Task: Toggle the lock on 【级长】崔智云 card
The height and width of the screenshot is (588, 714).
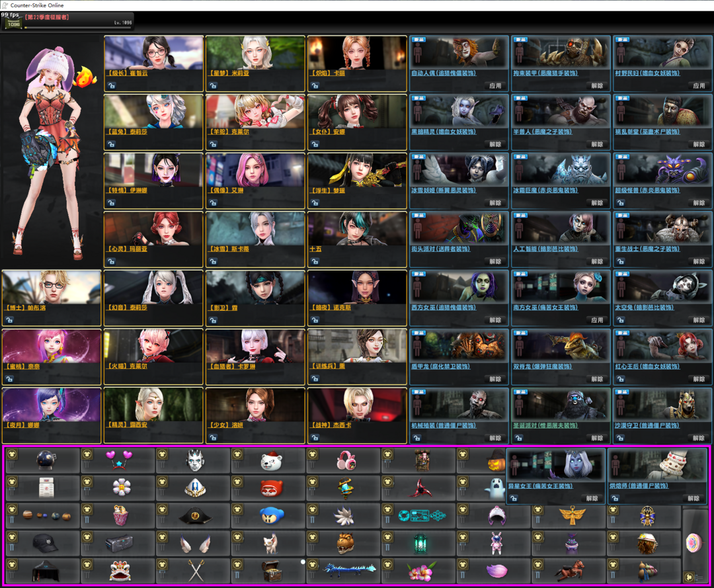Action: point(112,85)
